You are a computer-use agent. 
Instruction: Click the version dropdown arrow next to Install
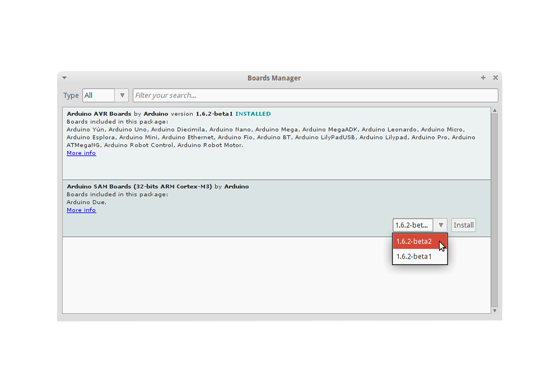click(x=441, y=225)
